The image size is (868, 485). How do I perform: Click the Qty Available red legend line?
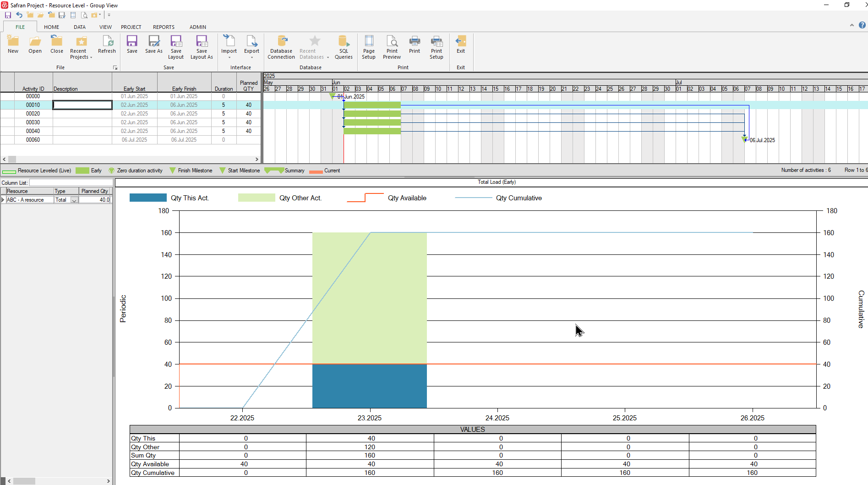365,198
